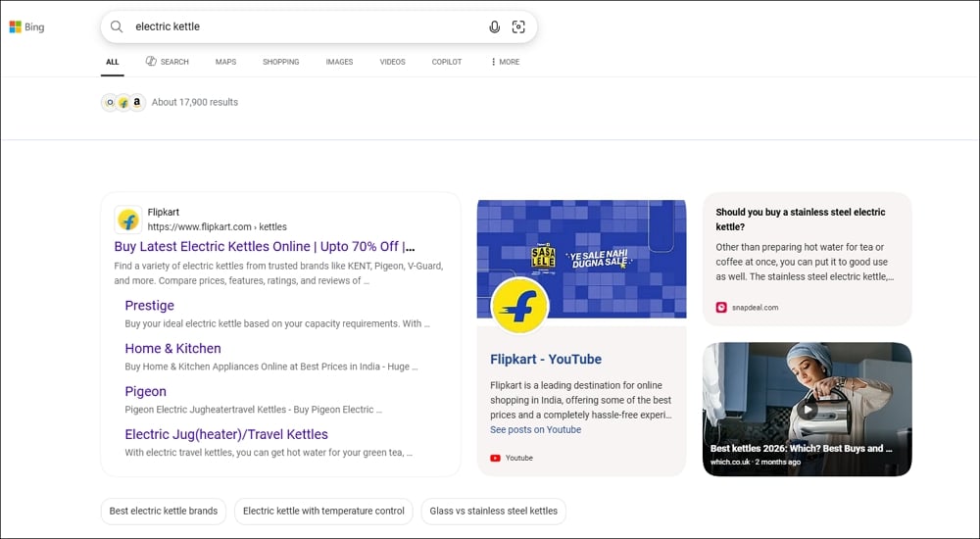Viewport: 980px width, 539px height.
Task: Click the snapdeal.com source label
Action: coord(755,308)
